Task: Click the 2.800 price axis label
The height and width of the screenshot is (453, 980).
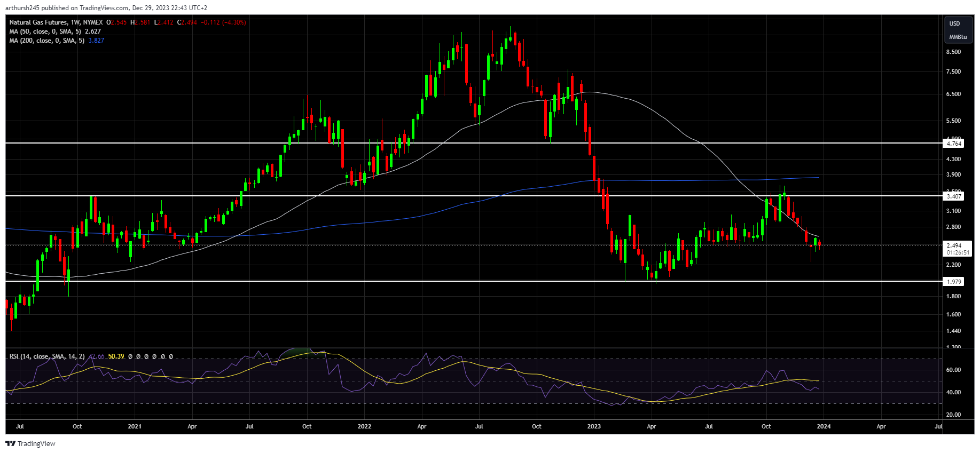Action: (953, 227)
